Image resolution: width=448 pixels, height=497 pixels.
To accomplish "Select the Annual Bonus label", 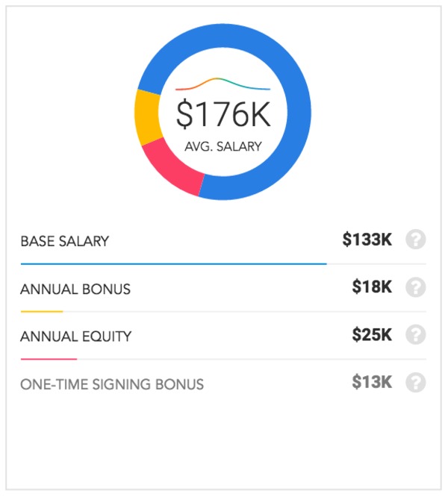I will click(75, 289).
